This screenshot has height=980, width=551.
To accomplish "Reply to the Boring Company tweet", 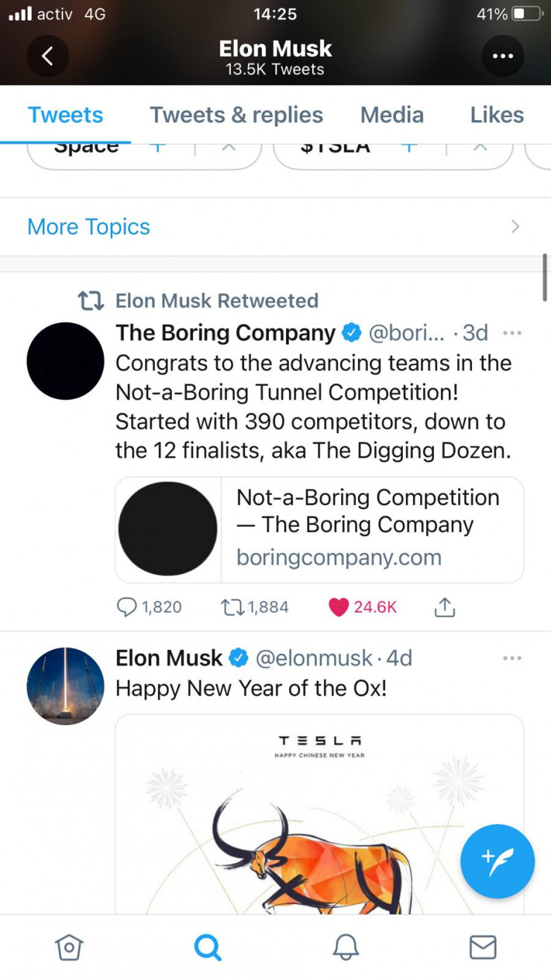I will (x=128, y=607).
